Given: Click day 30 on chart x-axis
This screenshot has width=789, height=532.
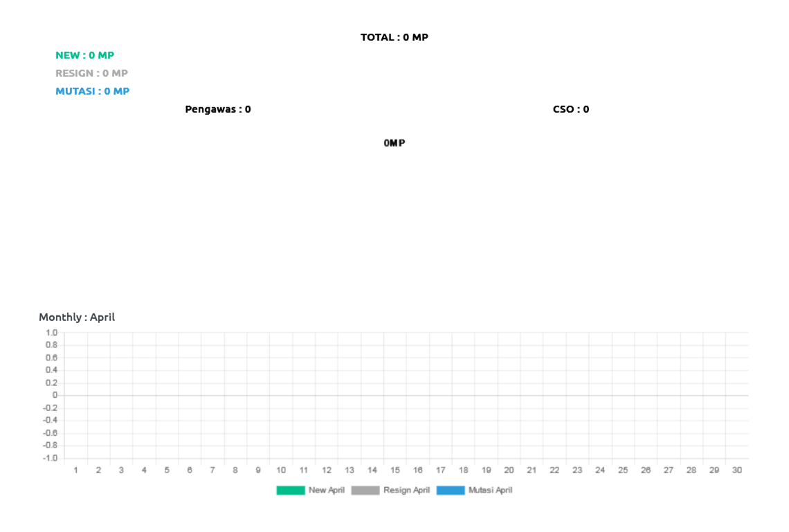Looking at the screenshot, I should [736, 470].
